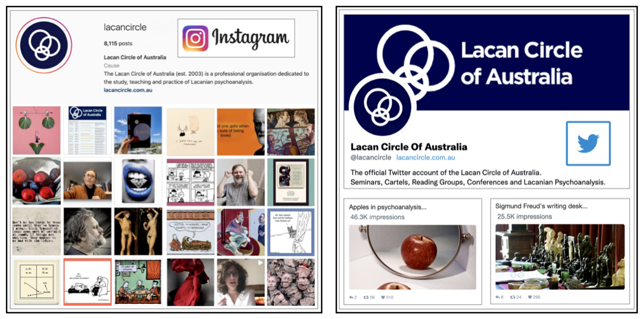Open the lacancircle Instagram profile picture
Image resolution: width=644 pixels, height=319 pixels.
[x=44, y=45]
